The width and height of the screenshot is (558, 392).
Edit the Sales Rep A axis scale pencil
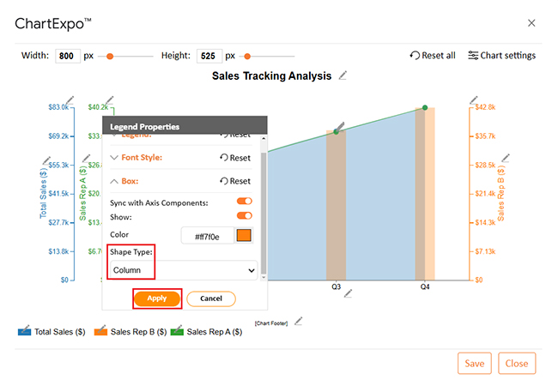tap(110, 100)
